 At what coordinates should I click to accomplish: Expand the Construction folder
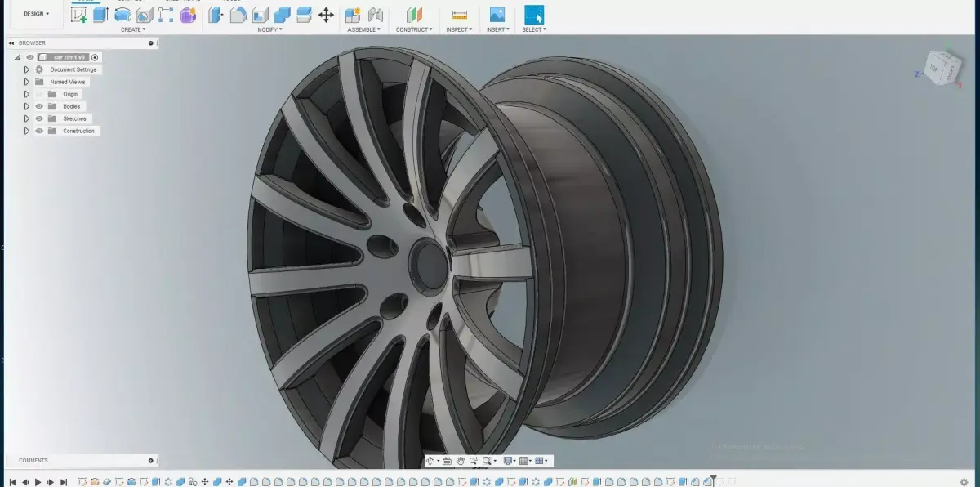point(27,131)
